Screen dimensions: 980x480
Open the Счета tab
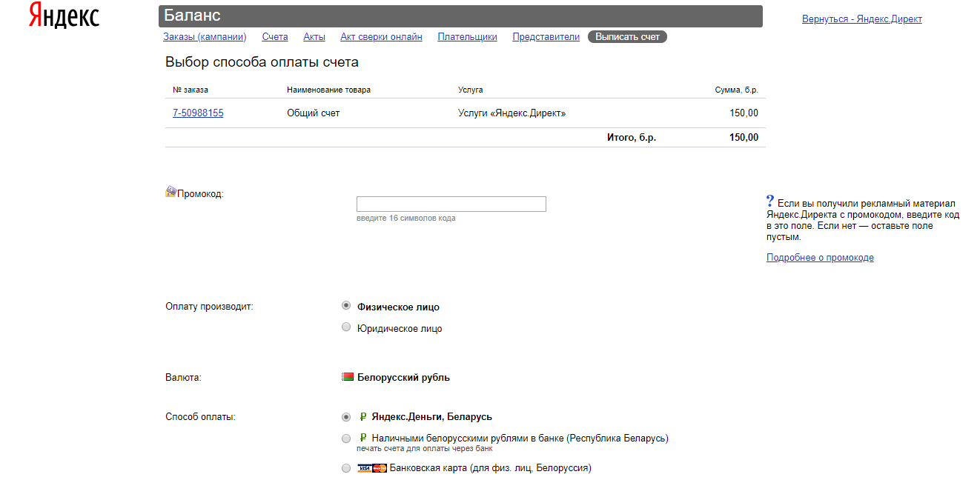(x=275, y=37)
